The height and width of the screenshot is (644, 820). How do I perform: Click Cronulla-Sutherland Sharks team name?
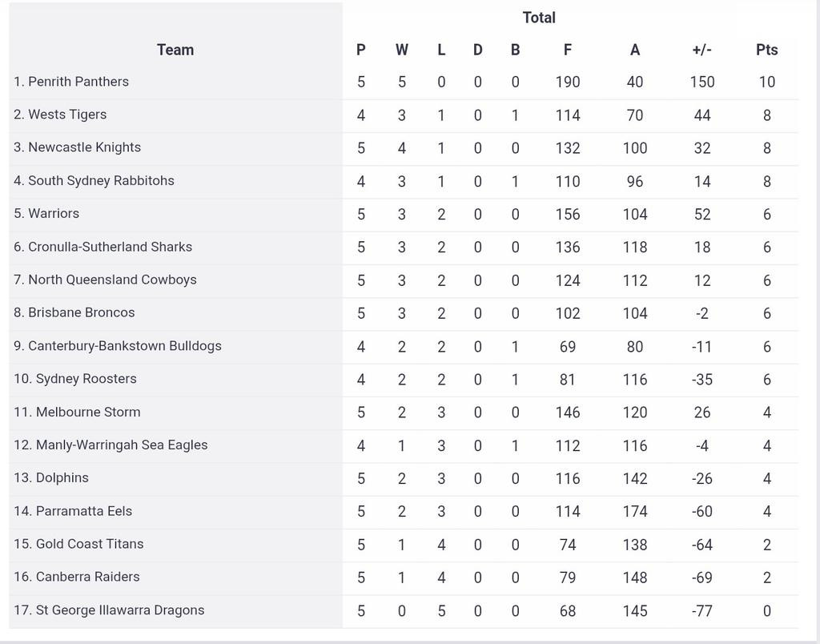coord(102,247)
